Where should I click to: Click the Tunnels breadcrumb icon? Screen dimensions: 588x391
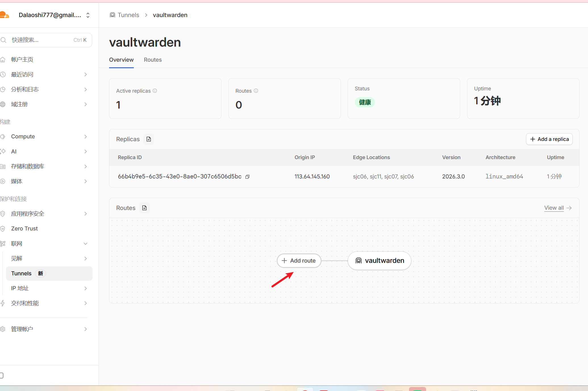(112, 15)
